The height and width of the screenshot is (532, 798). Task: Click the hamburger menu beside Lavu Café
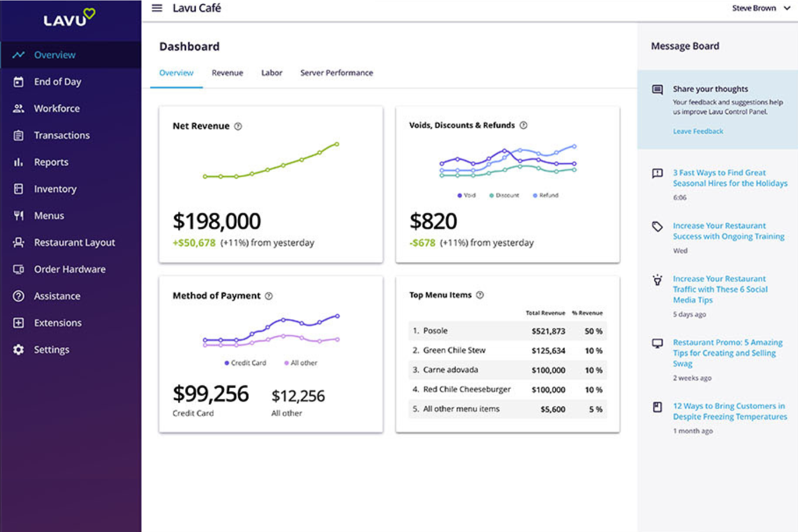pos(156,8)
